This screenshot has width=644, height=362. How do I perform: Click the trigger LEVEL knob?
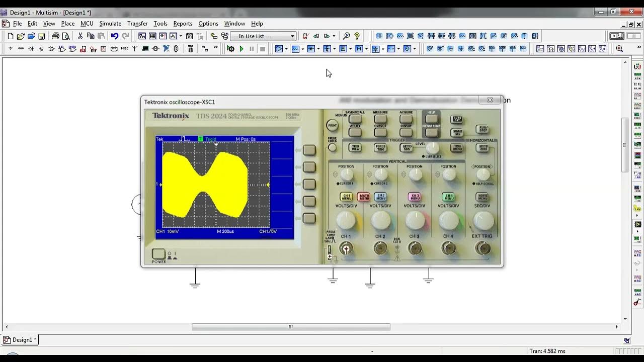pos(433,148)
